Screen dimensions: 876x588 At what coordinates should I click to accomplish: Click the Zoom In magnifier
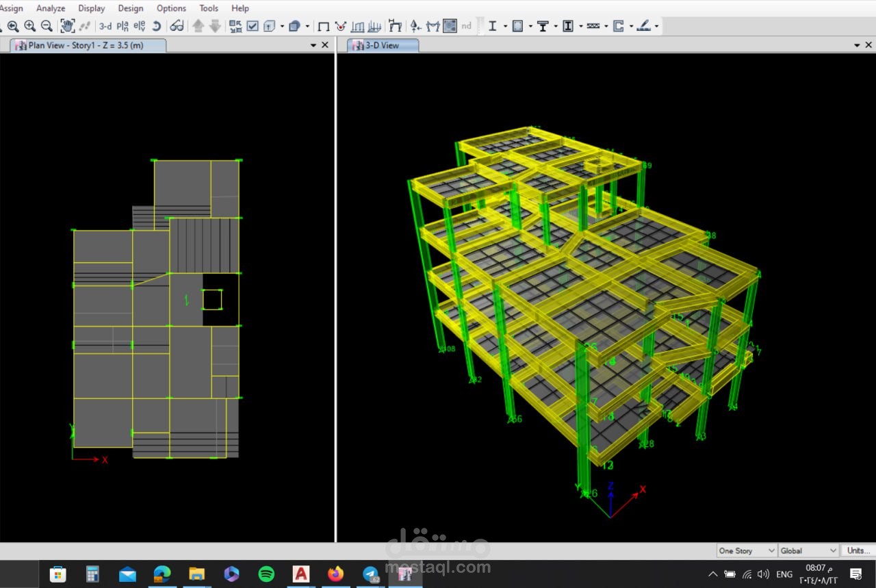(30, 26)
